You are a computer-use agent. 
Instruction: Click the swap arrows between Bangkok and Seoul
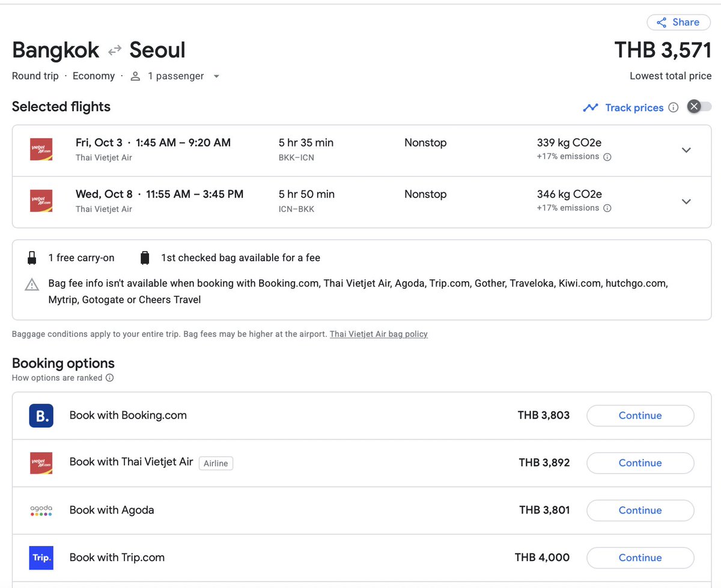click(x=114, y=50)
